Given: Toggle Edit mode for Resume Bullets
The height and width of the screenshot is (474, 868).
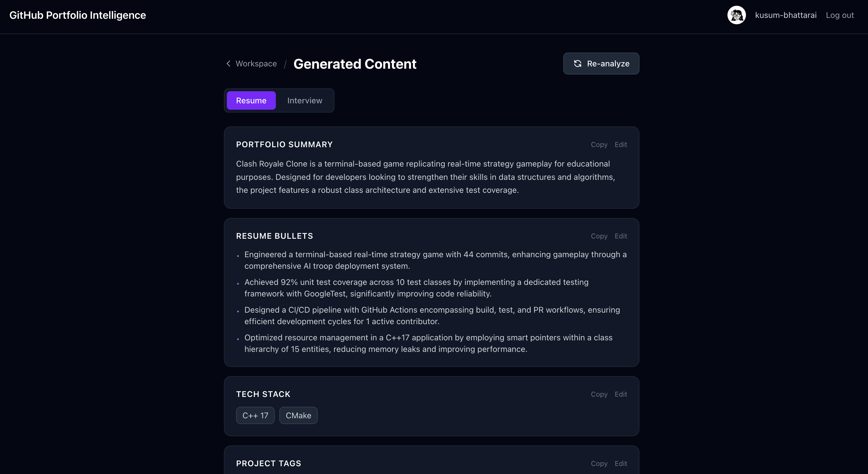Looking at the screenshot, I should point(621,236).
